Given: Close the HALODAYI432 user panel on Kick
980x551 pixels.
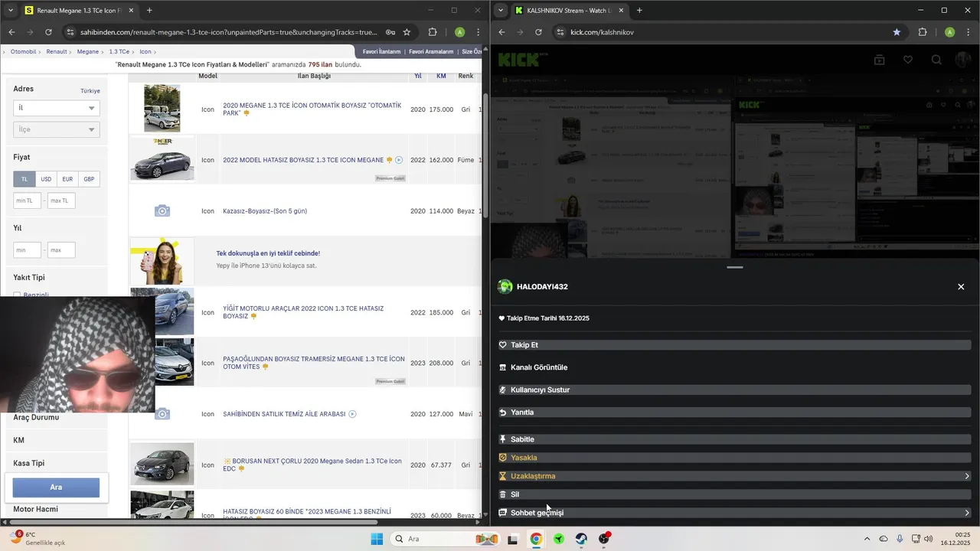Looking at the screenshot, I should click(961, 287).
